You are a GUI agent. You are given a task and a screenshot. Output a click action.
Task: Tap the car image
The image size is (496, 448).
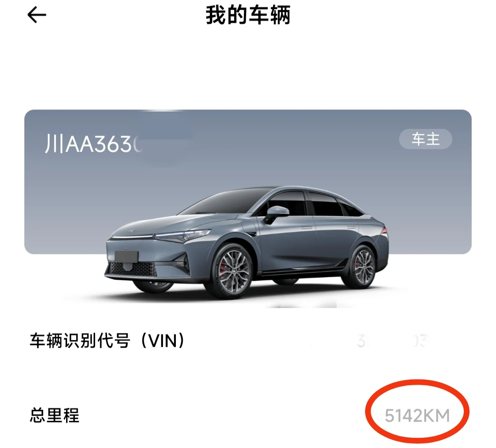tap(247, 243)
